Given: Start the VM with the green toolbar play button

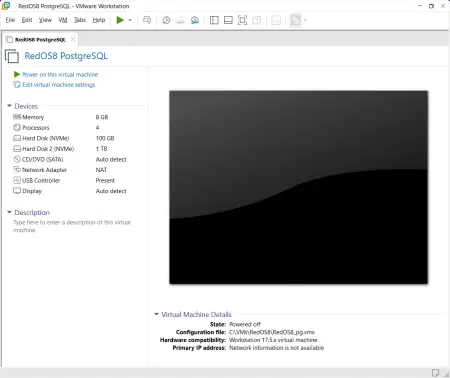Looking at the screenshot, I should click(x=120, y=20).
